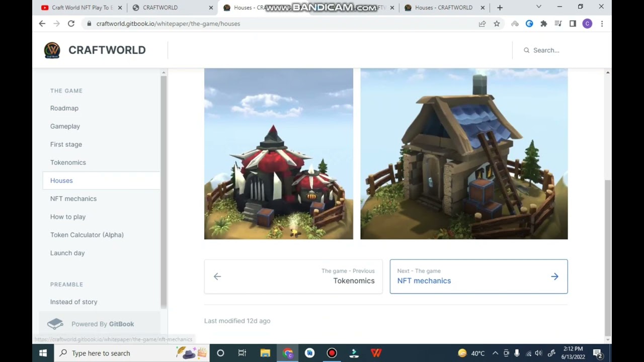This screenshot has width=644, height=362.
Task: Click the grey cloud extension icon
Action: pyautogui.click(x=515, y=24)
